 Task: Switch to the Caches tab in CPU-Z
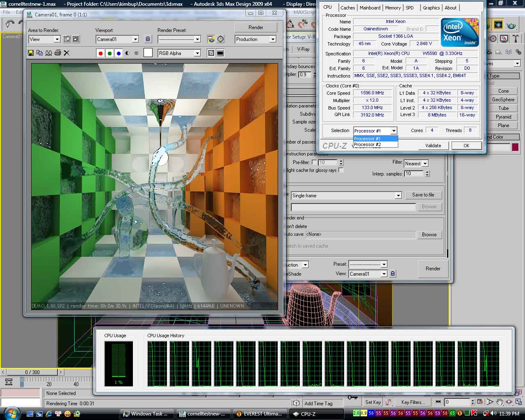(x=347, y=8)
